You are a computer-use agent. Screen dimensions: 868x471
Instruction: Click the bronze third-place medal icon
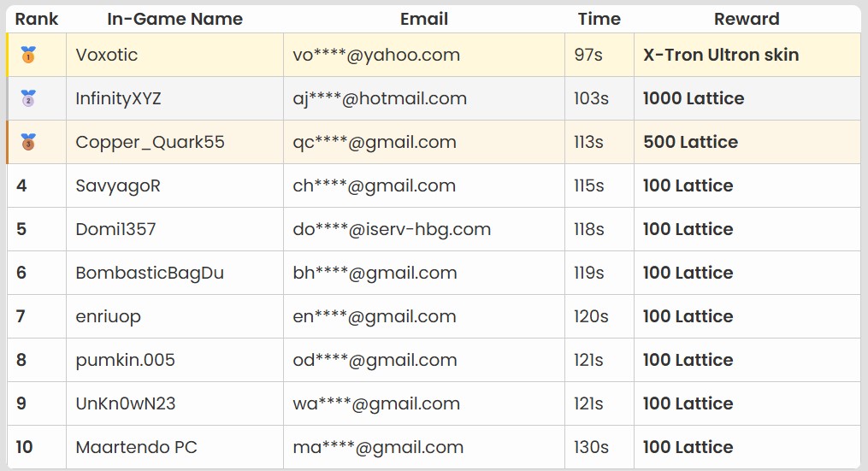[28, 142]
